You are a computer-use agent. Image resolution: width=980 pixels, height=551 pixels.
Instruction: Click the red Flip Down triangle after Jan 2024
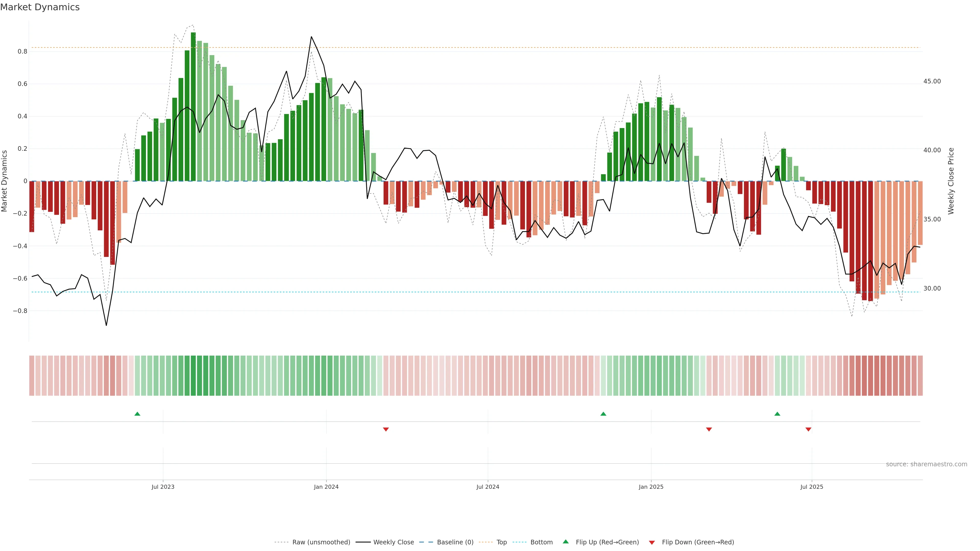pos(386,429)
